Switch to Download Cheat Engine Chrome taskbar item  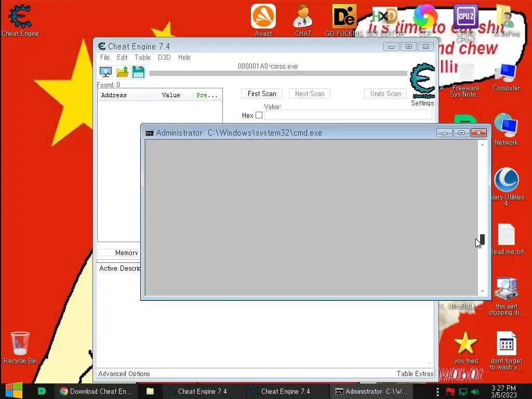pos(96,391)
